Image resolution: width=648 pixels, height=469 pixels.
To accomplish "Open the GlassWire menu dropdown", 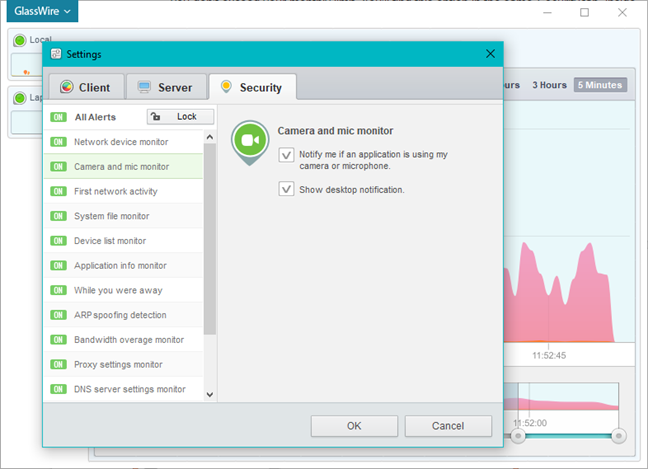I will coord(42,11).
